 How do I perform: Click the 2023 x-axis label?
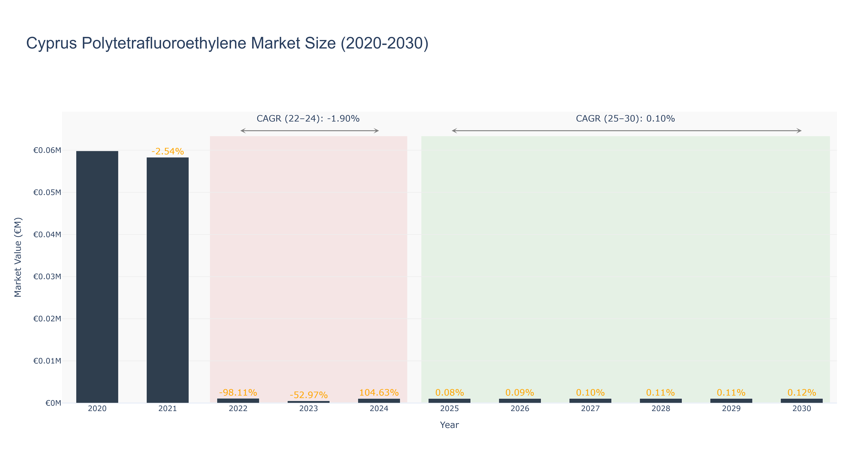tap(309, 409)
